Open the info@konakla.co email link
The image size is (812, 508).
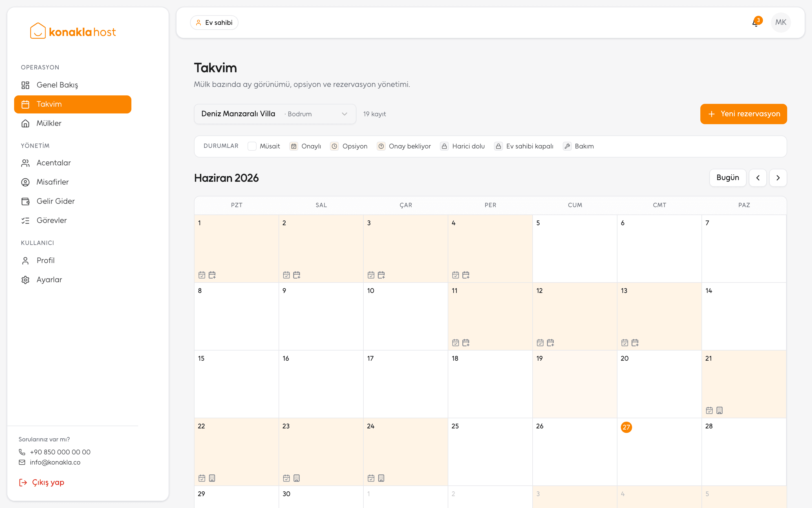[55, 462]
